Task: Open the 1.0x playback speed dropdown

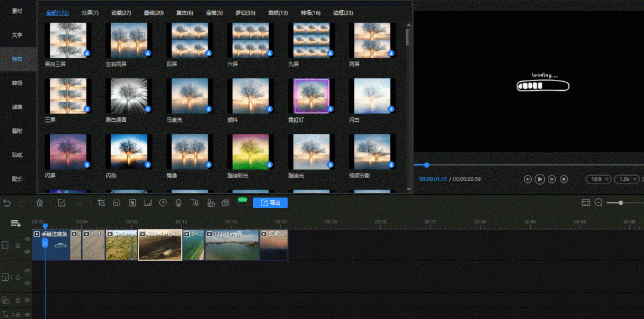Action: point(627,179)
